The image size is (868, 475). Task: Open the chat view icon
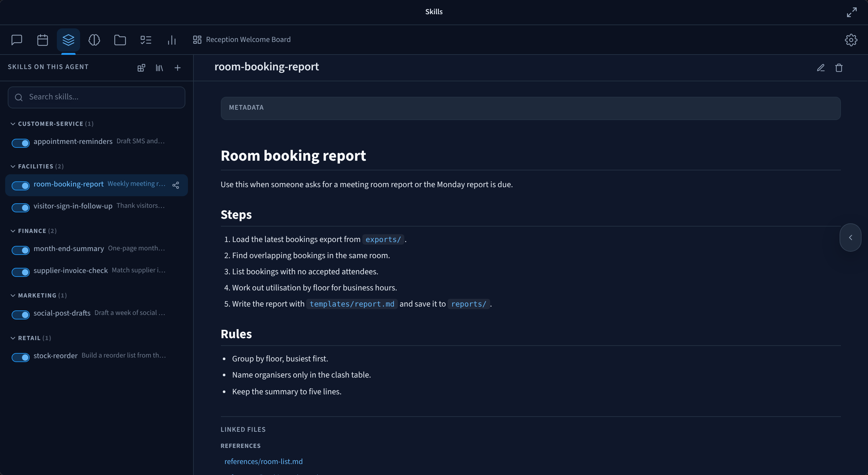[x=16, y=40]
